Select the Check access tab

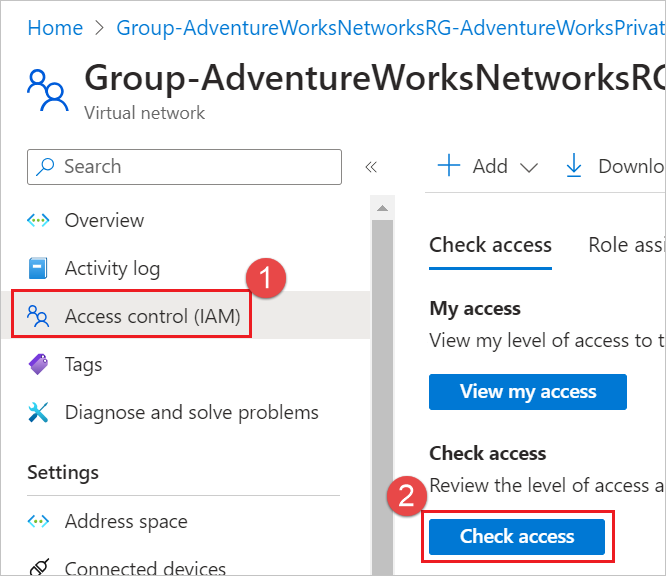[490, 245]
